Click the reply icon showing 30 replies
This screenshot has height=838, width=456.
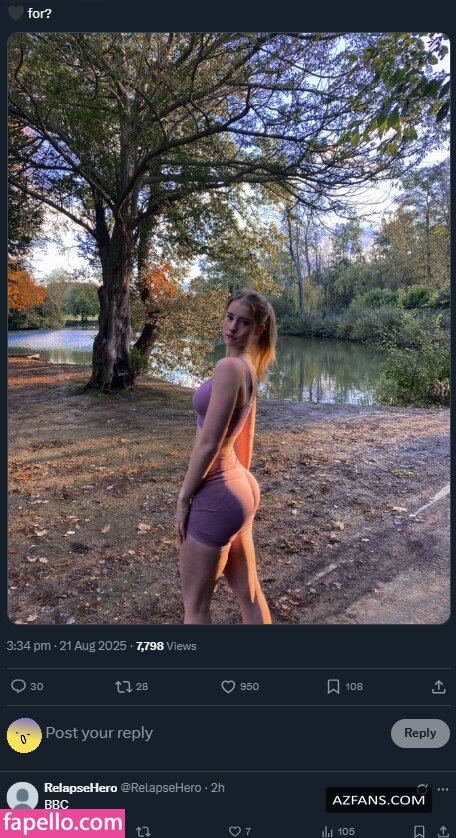[x=18, y=686]
